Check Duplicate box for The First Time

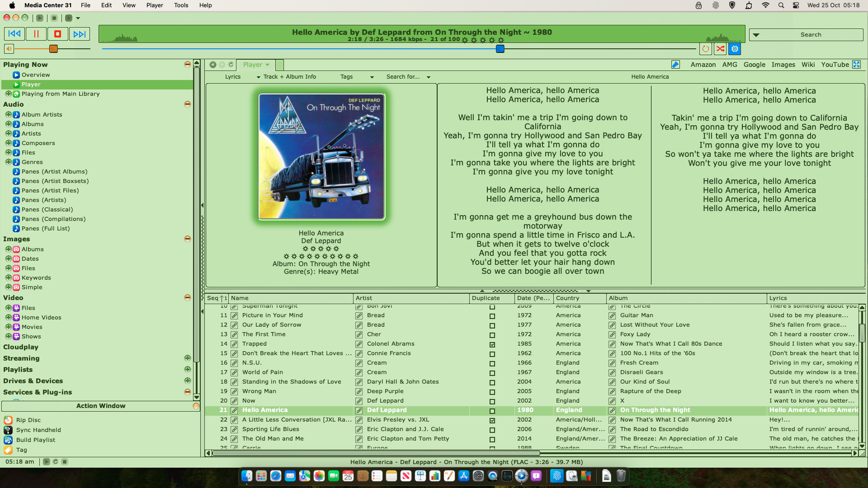[x=492, y=335]
